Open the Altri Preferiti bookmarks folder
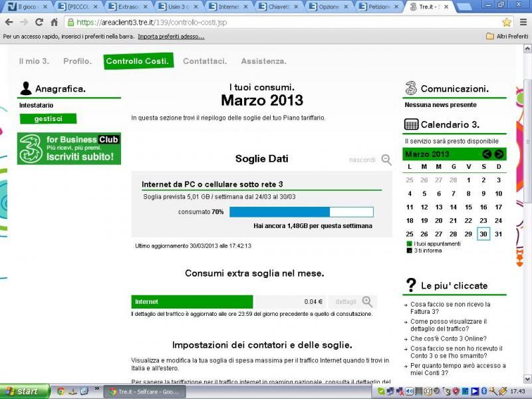This screenshot has width=532, height=399. point(507,37)
